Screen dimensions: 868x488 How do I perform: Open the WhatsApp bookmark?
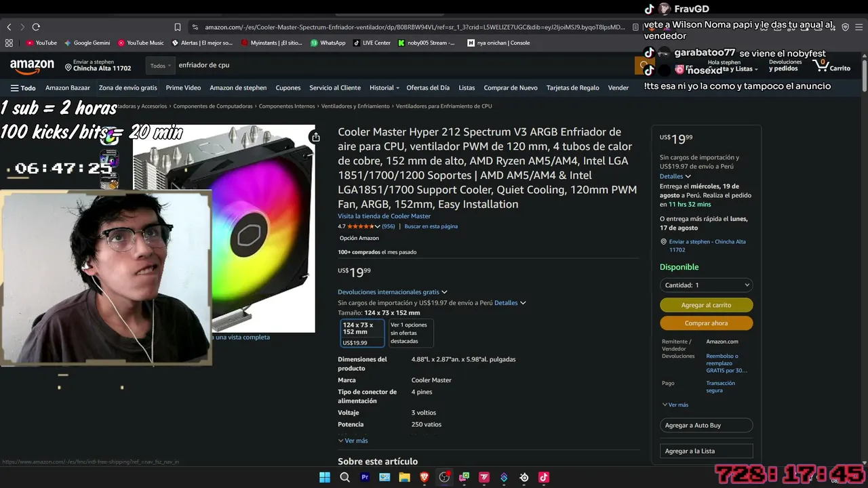(328, 43)
